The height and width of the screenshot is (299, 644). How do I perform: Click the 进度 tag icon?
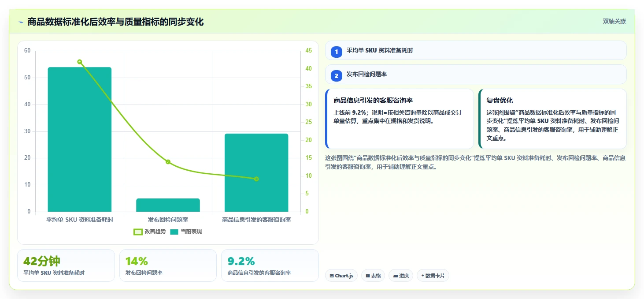click(396, 276)
